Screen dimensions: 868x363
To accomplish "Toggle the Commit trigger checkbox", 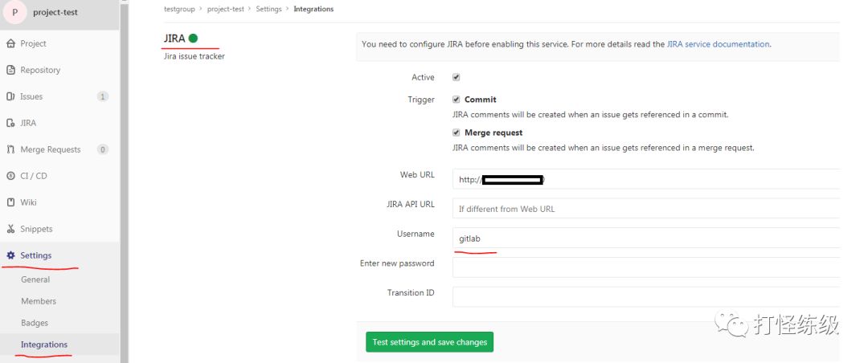I will click(457, 100).
